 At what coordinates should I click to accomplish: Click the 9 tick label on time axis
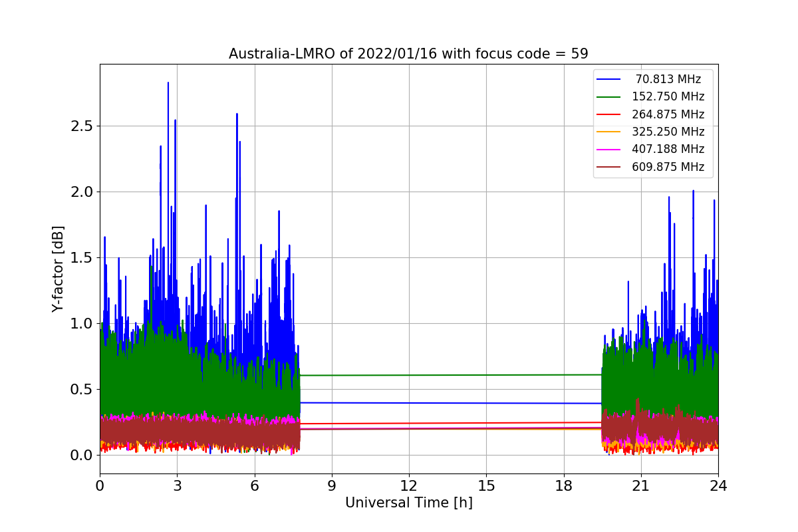click(332, 485)
